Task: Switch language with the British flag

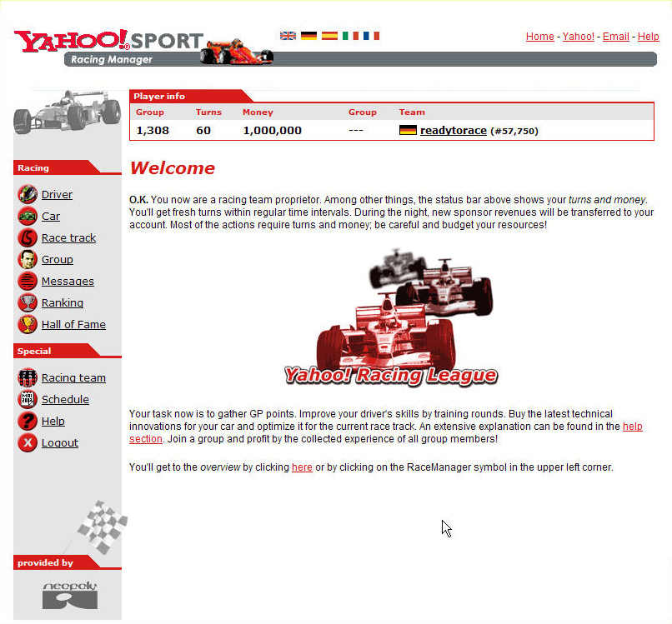Action: point(288,36)
